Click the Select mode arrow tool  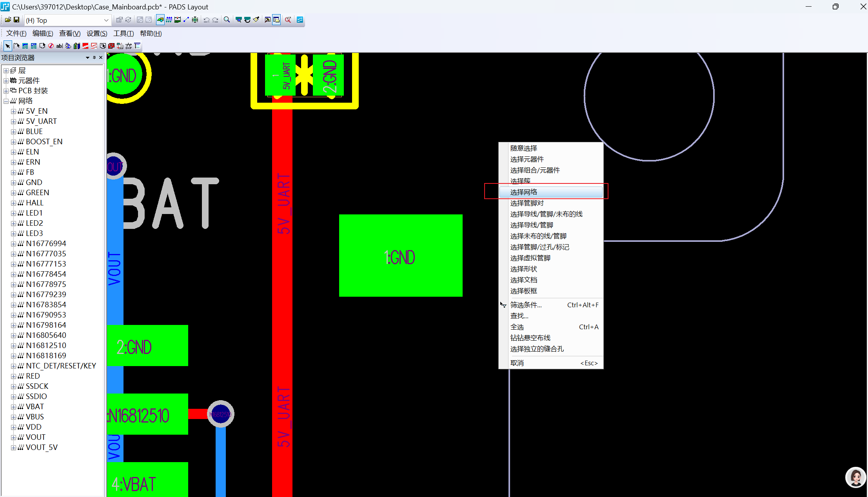point(7,46)
